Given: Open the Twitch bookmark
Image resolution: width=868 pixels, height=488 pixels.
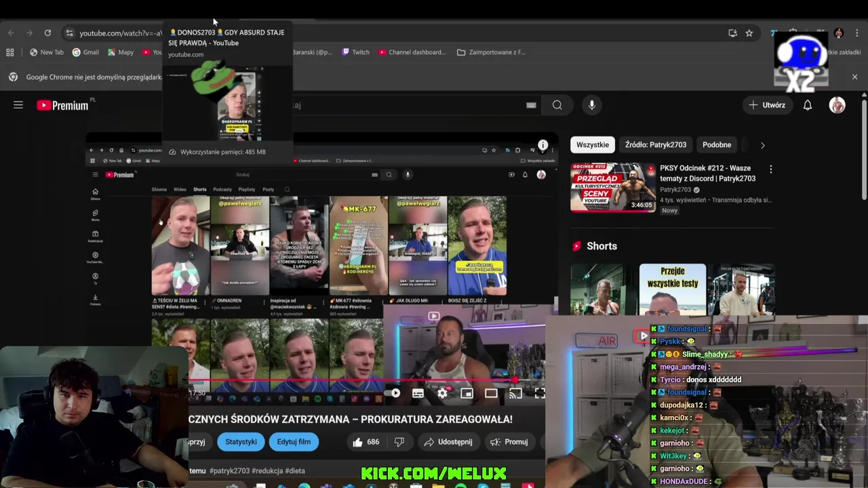Looking at the screenshot, I should tap(356, 52).
